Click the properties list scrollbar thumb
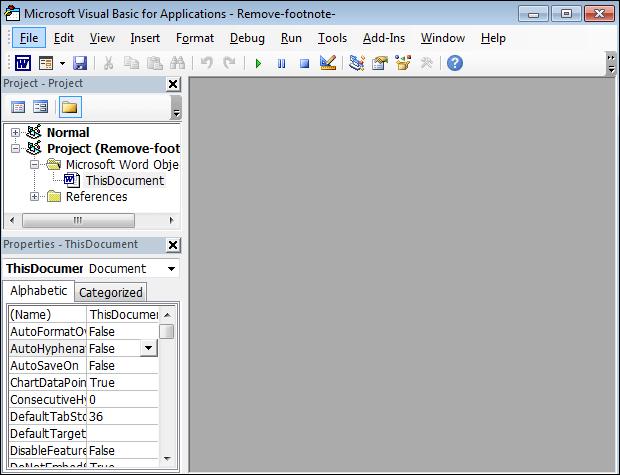The width and height of the screenshot is (620, 475). pos(166,331)
